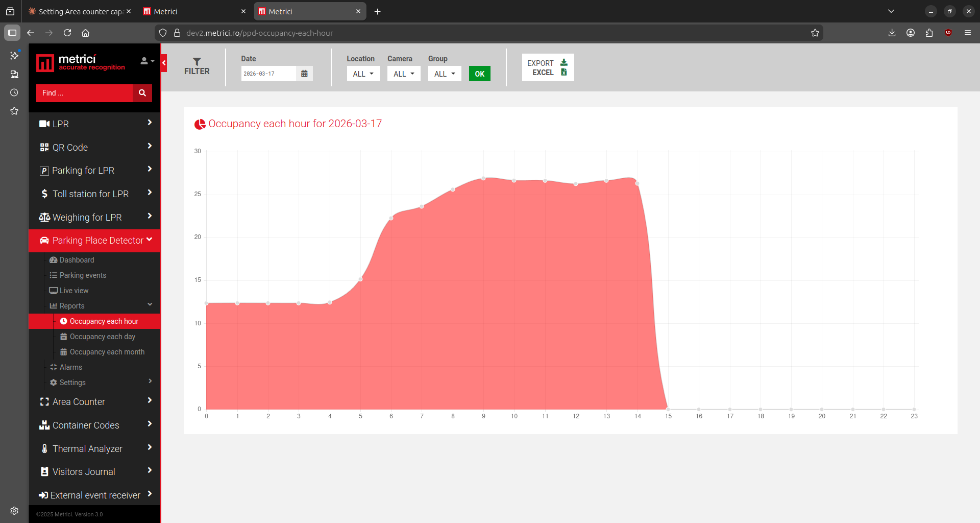Collapse sidebar with red arrow handle
The image size is (980, 523).
click(x=164, y=63)
